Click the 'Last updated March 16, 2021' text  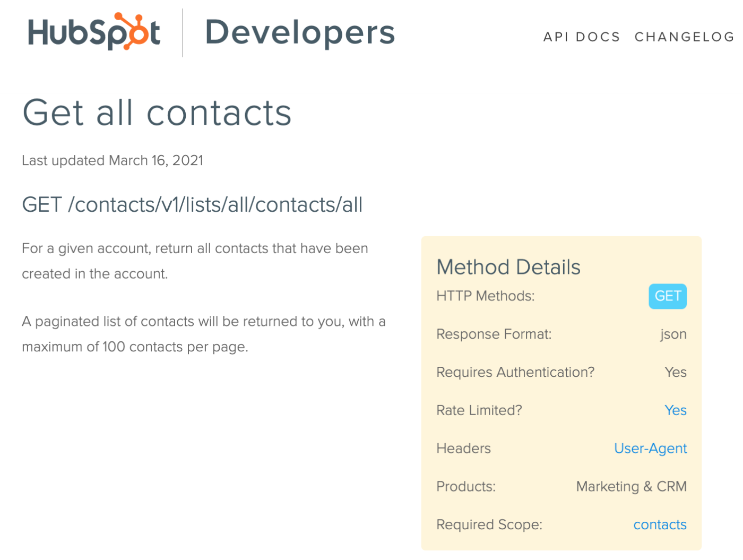pyautogui.click(x=112, y=160)
